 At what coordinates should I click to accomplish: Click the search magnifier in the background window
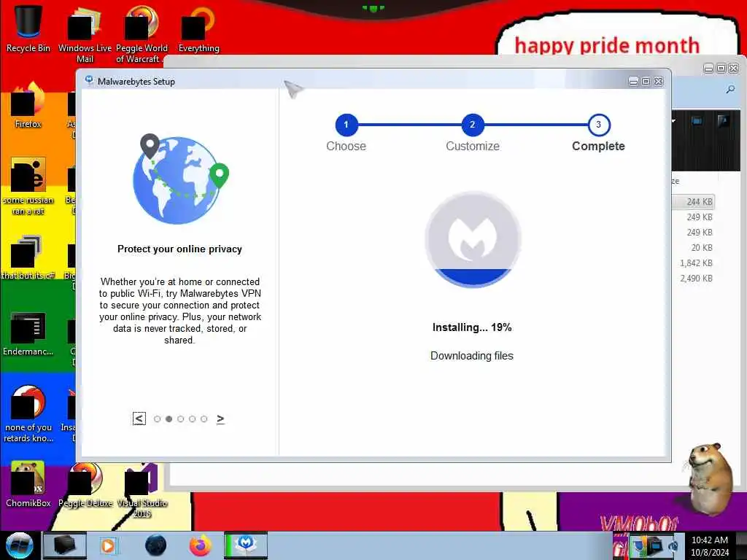[x=730, y=90]
